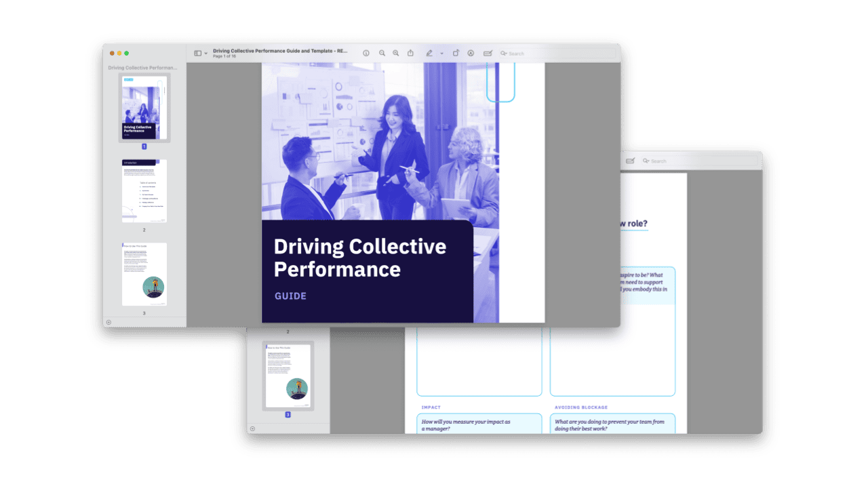
Task: Select page 1 thumbnail in sidebar
Action: (144, 108)
